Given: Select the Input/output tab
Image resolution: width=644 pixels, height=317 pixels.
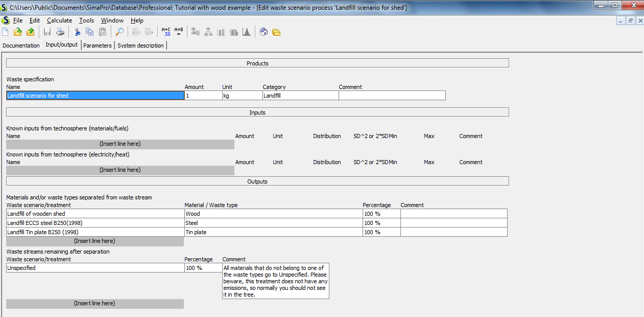Looking at the screenshot, I should [61, 45].
